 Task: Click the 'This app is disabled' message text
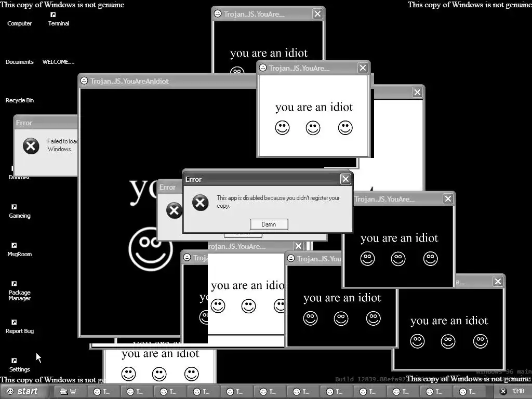pyautogui.click(x=278, y=202)
